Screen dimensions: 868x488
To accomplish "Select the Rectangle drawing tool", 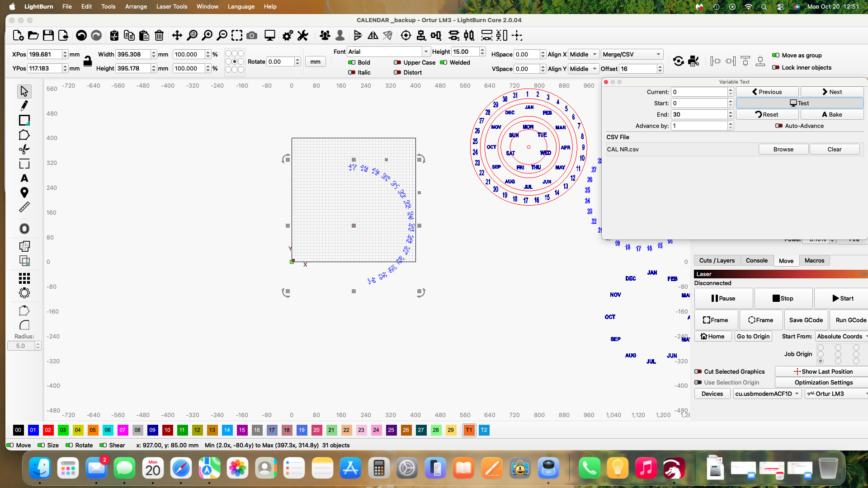I will point(24,120).
